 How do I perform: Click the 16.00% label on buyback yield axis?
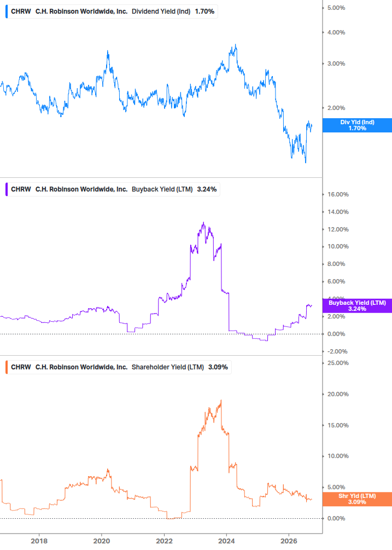(338, 194)
